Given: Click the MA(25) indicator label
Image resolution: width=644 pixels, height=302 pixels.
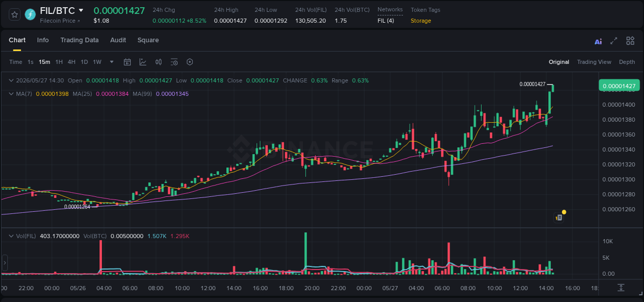Looking at the screenshot, I should pos(82,94).
